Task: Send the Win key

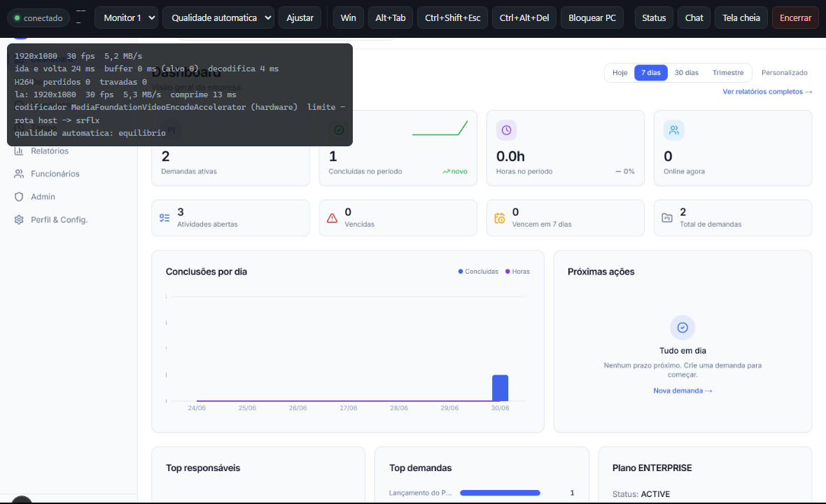Action: point(348,18)
